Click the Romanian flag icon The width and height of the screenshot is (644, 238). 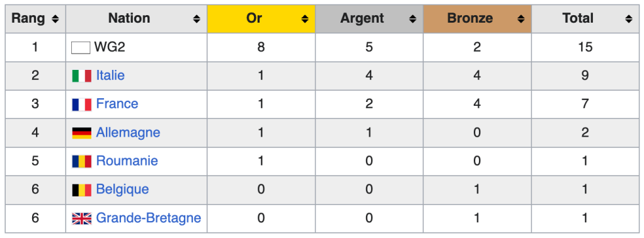82,161
